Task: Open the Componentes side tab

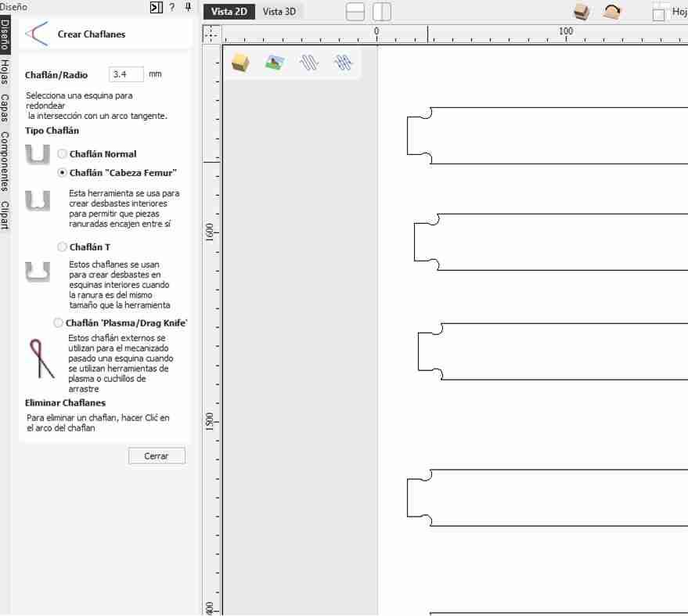Action: click(5, 161)
